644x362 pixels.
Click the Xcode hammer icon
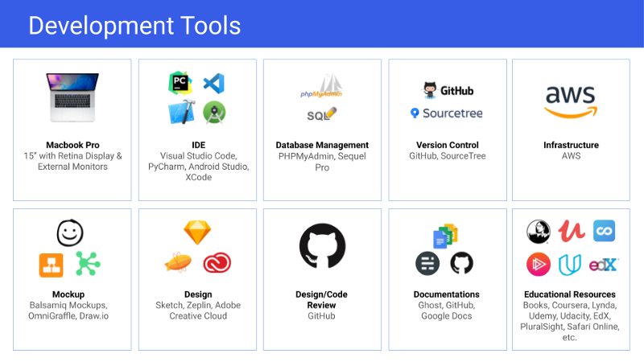(x=182, y=112)
